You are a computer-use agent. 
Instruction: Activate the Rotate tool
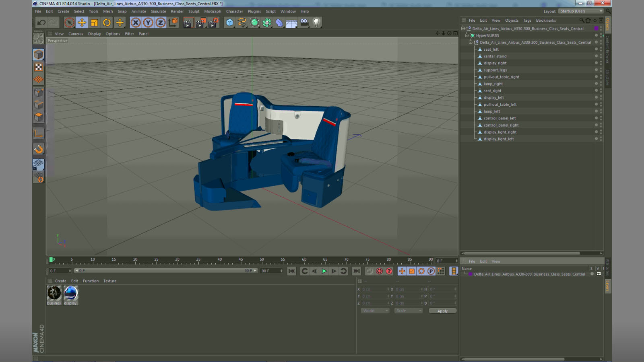[x=107, y=23]
